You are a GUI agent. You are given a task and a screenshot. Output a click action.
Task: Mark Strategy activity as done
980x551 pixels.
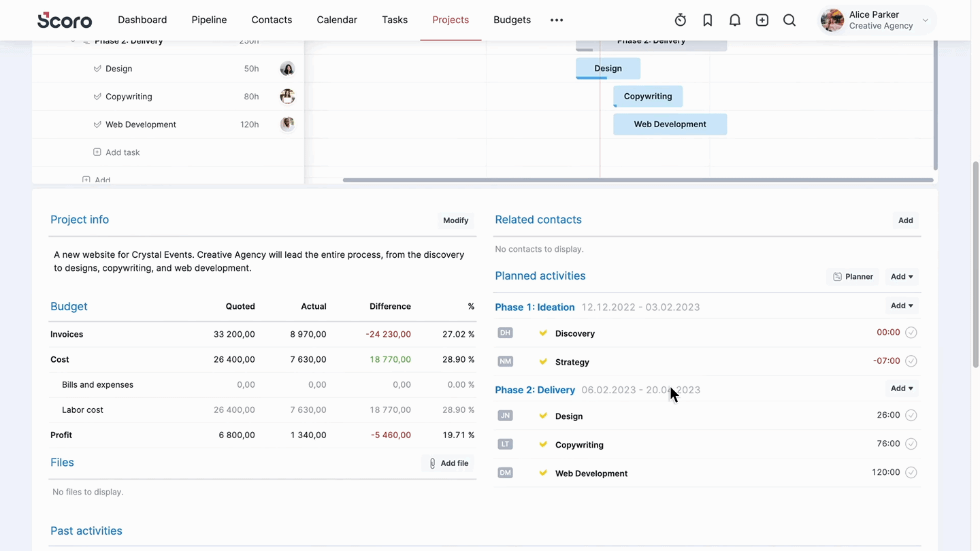[x=911, y=361]
